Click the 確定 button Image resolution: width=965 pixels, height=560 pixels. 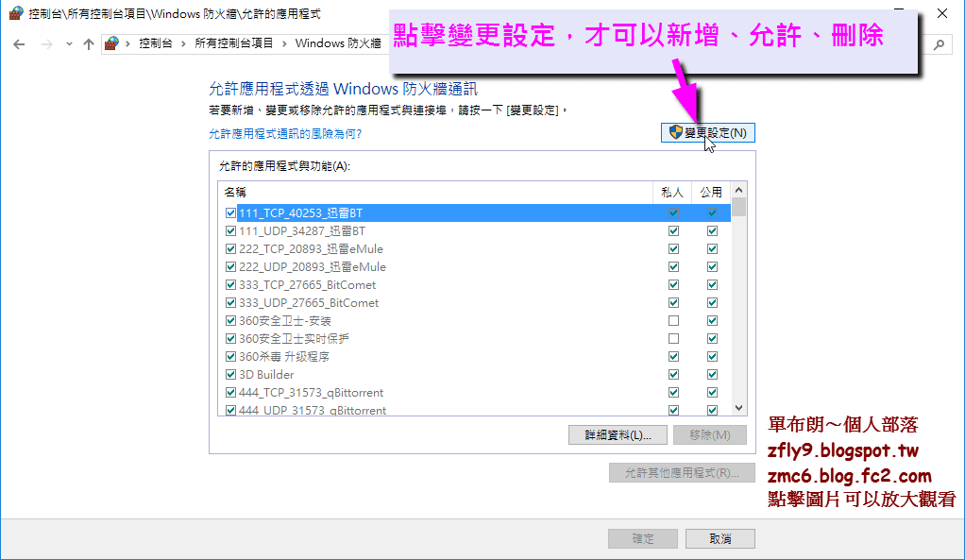[643, 538]
